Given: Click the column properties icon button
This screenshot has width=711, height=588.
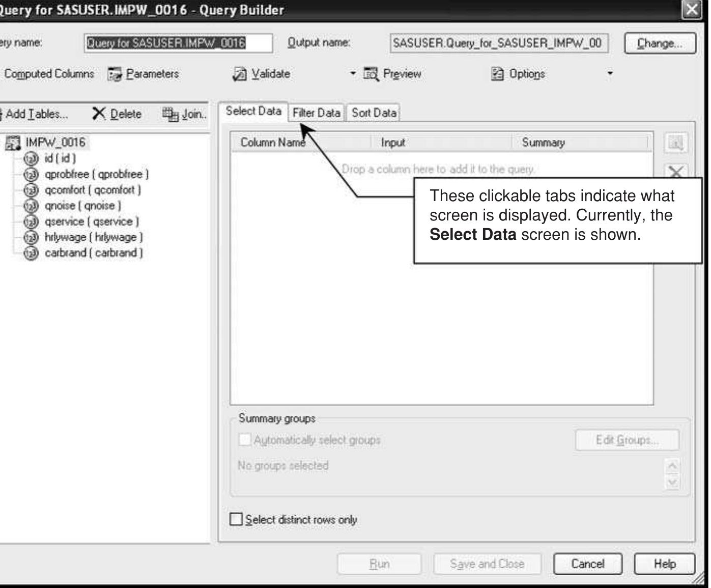Looking at the screenshot, I should click(676, 143).
